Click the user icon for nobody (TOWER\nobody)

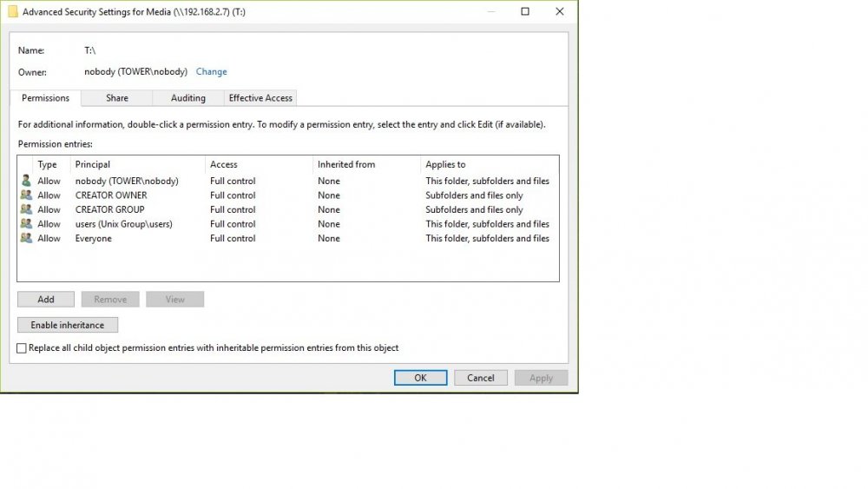(x=26, y=181)
